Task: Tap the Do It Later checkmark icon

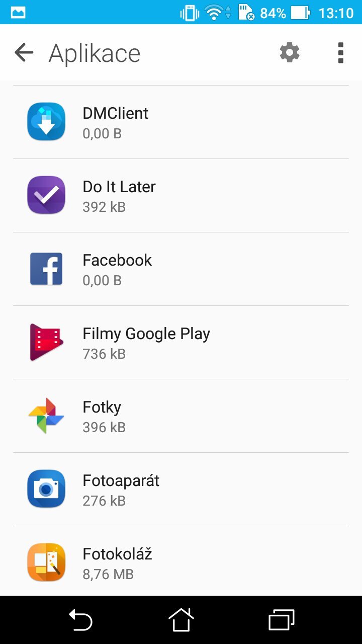Action: (46, 195)
